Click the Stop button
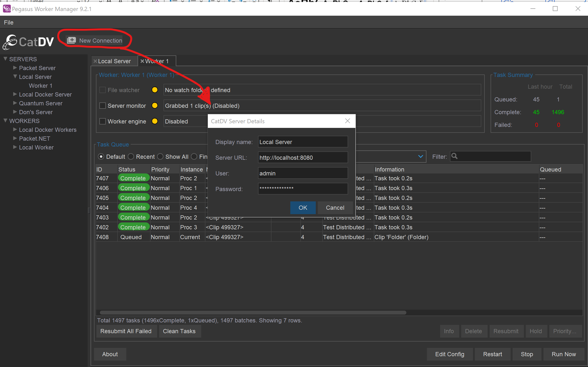The width and height of the screenshot is (588, 367). tap(527, 354)
